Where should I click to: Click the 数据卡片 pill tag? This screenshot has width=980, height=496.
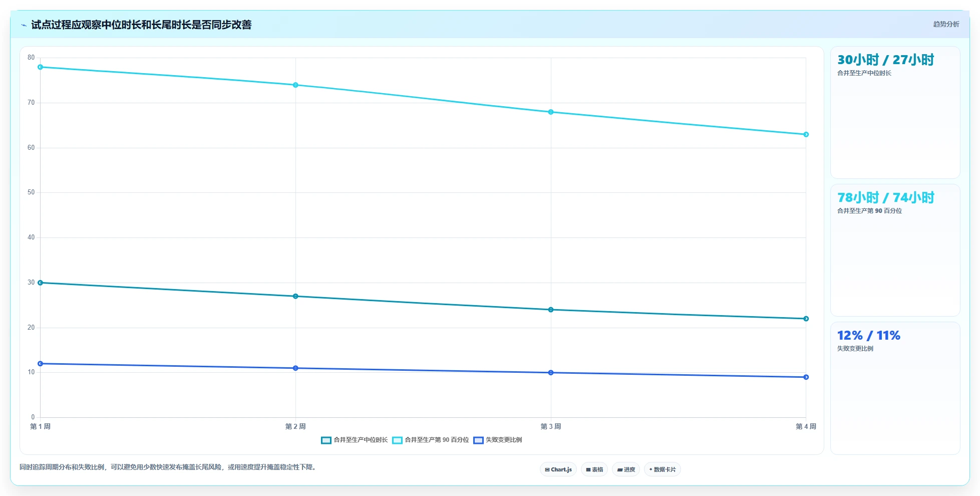coord(663,469)
